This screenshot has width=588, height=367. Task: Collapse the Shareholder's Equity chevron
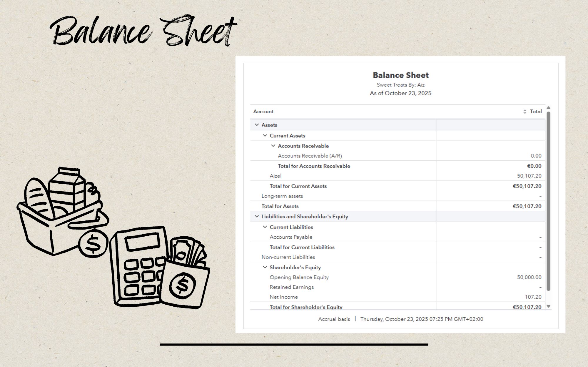point(265,267)
